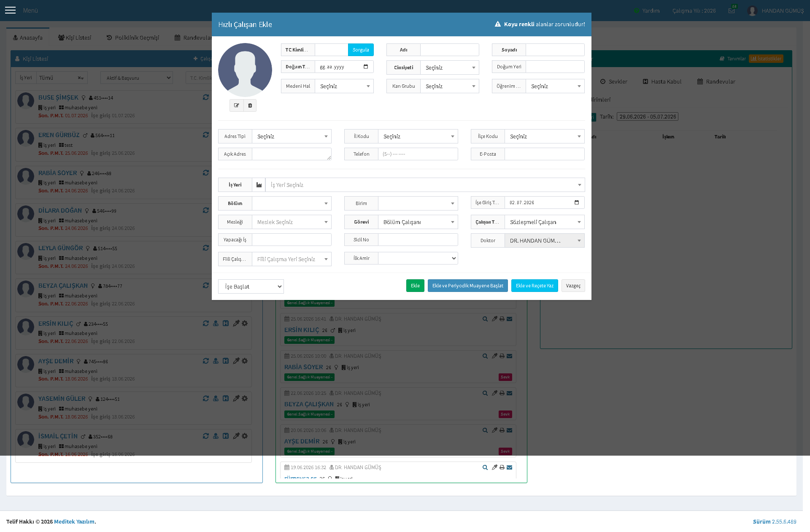810x532 pixels.
Task: Click search icon on ERSİN KILIÇ appointment
Action: pos(485,319)
